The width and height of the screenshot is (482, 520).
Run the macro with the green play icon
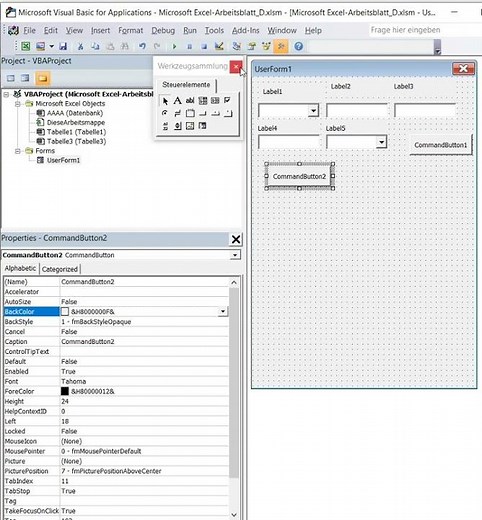point(174,46)
